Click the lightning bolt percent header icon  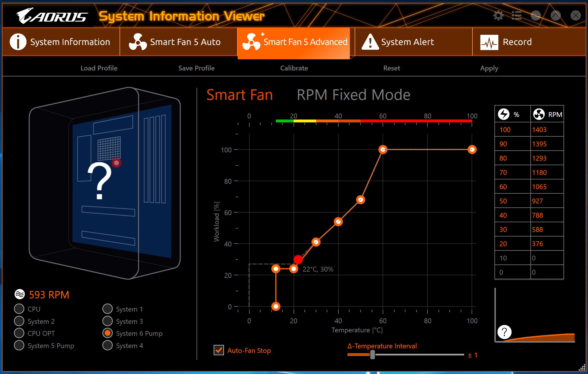pyautogui.click(x=504, y=114)
